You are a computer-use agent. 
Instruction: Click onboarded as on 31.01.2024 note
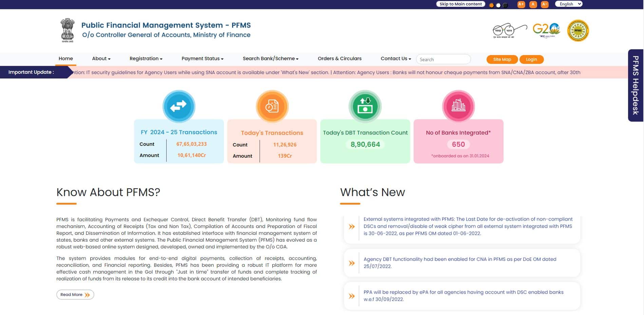(x=460, y=156)
